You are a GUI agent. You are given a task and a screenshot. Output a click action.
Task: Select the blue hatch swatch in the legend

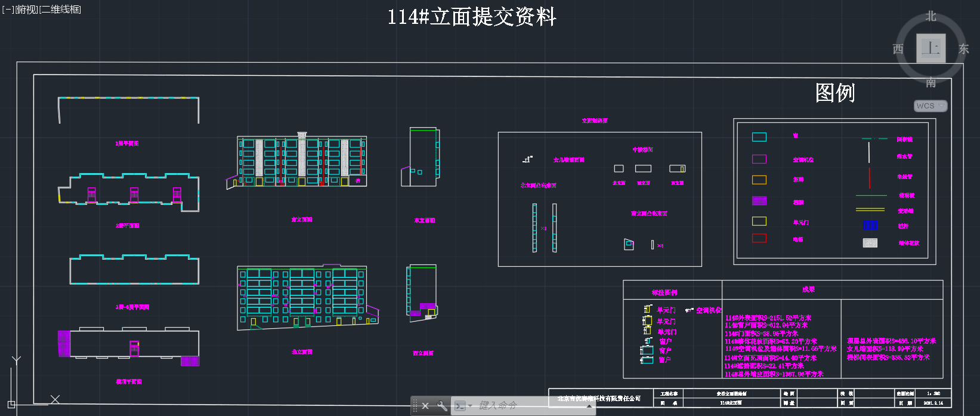point(870,225)
